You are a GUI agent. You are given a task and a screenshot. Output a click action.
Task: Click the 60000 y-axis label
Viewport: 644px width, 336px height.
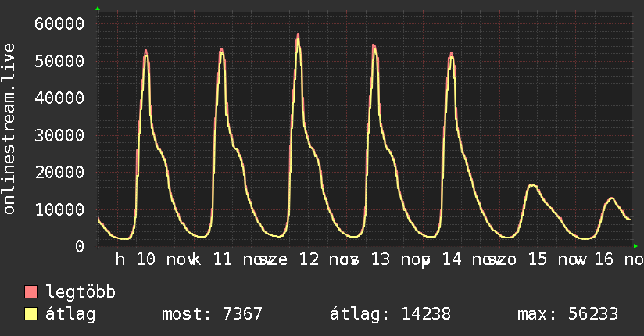click(59, 23)
